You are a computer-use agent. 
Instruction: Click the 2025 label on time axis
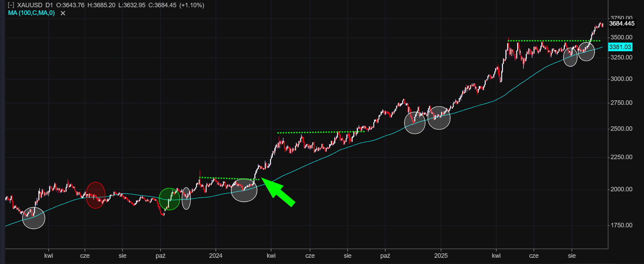[441, 256]
